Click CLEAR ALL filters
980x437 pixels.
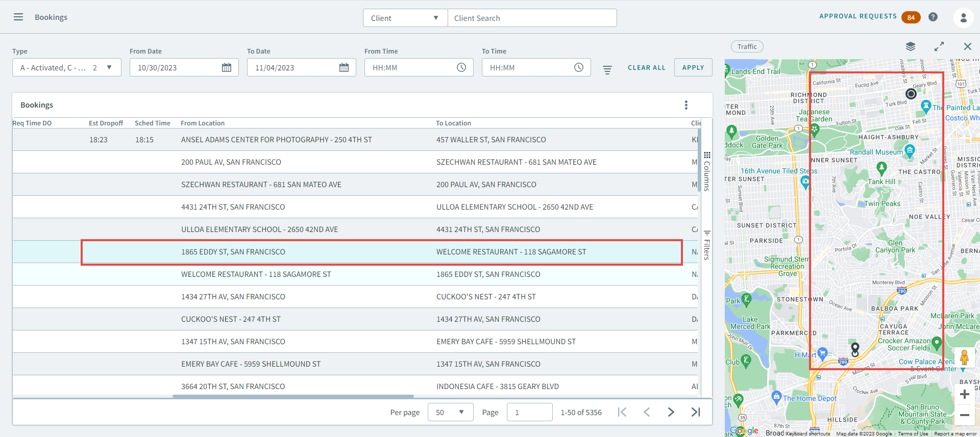(646, 68)
